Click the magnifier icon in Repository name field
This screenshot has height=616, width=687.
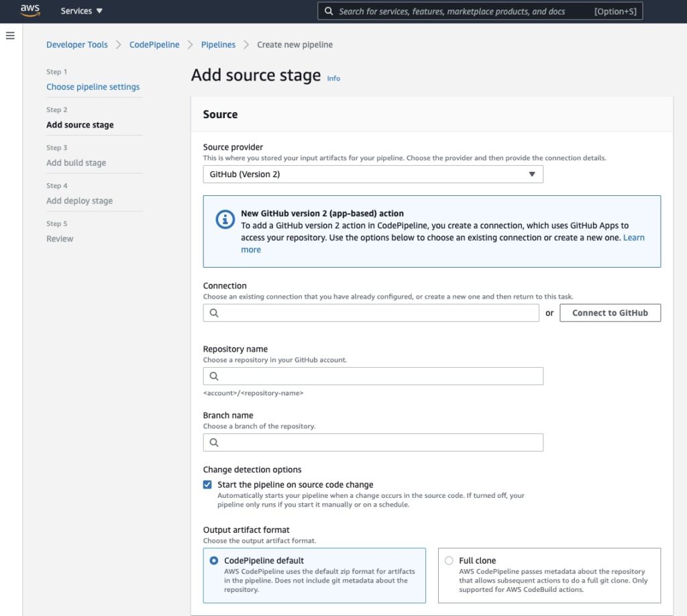[x=214, y=376]
